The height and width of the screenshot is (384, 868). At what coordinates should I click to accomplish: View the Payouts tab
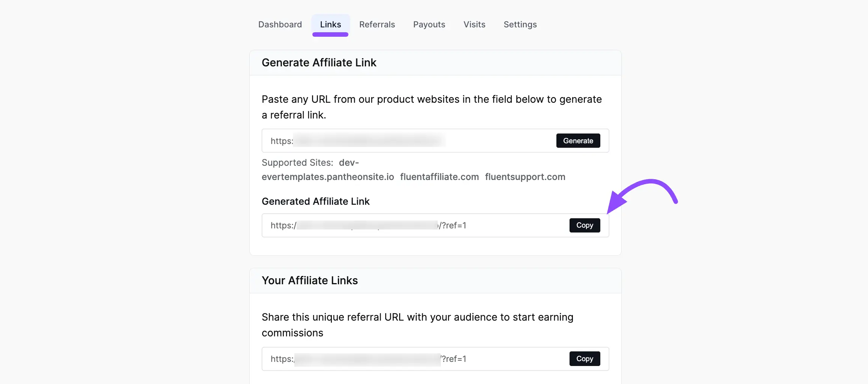429,24
